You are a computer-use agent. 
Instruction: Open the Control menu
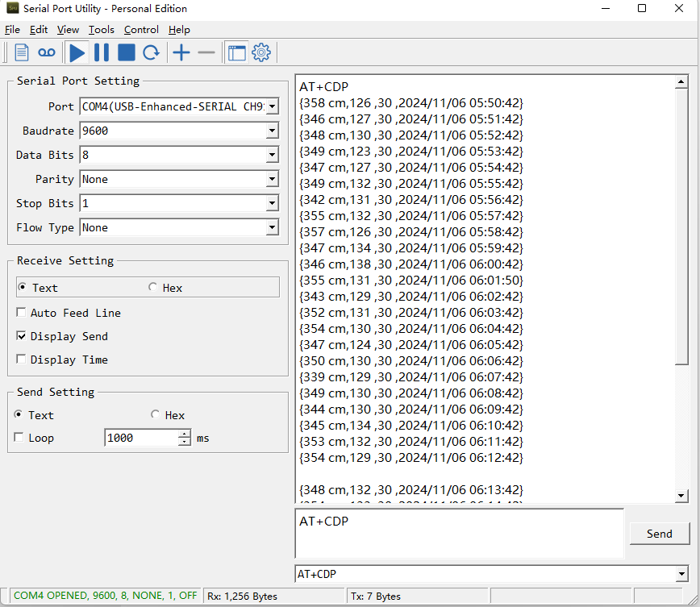[x=141, y=30]
